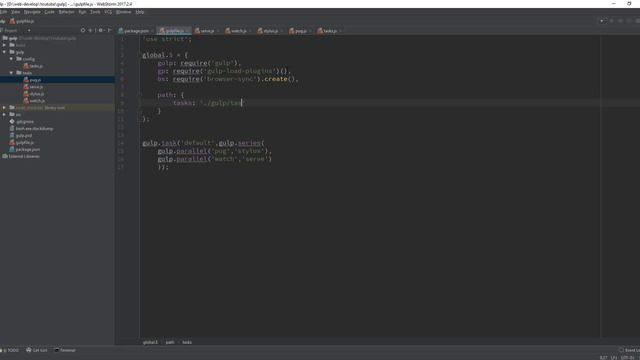Open the run configuration dropdown at top right
The height and width of the screenshot is (360, 640).
(602, 21)
